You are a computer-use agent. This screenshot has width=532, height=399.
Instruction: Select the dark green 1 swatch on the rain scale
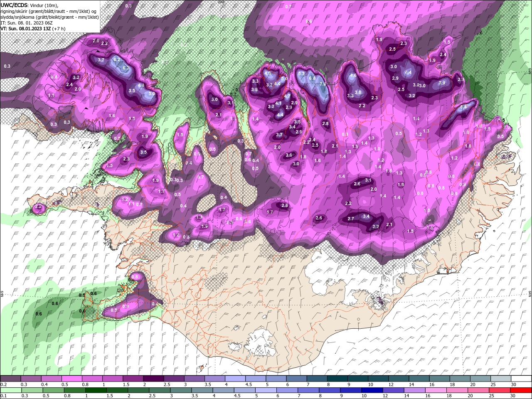(x=95, y=390)
